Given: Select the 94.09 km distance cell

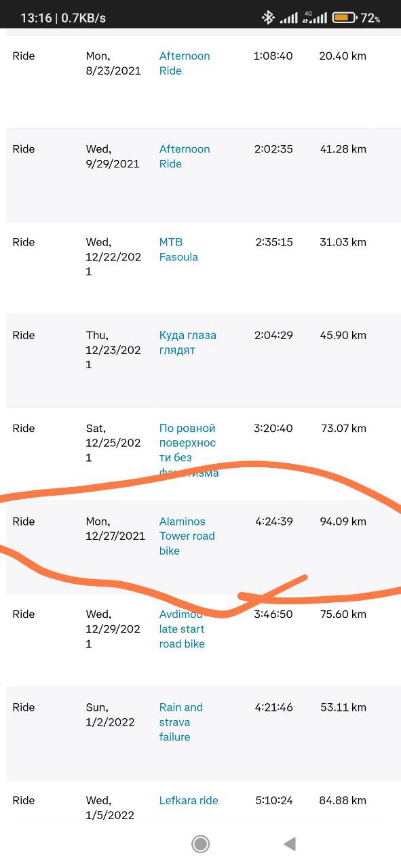Looking at the screenshot, I should (343, 521).
